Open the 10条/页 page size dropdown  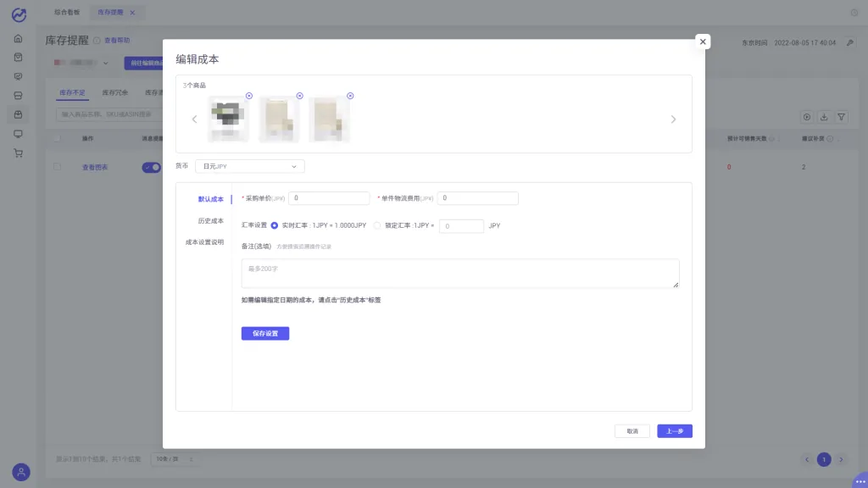click(x=175, y=459)
